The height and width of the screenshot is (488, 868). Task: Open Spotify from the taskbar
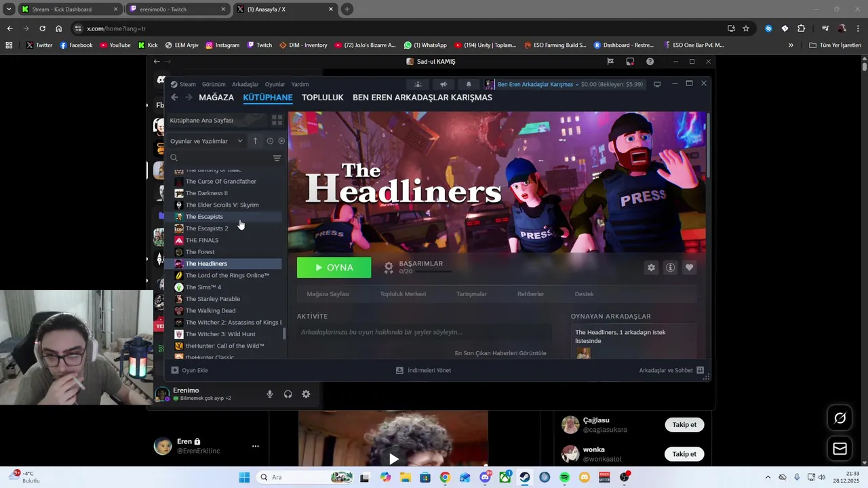click(564, 477)
